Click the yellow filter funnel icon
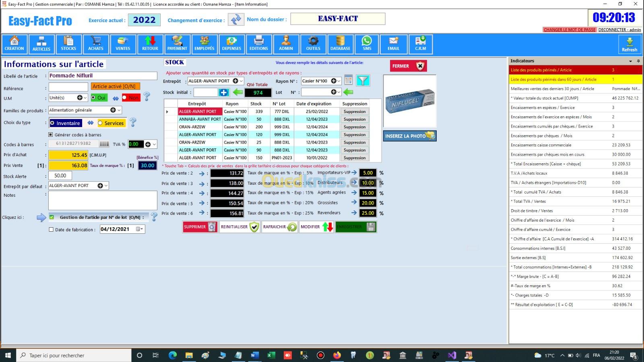644x362 pixels. (363, 81)
